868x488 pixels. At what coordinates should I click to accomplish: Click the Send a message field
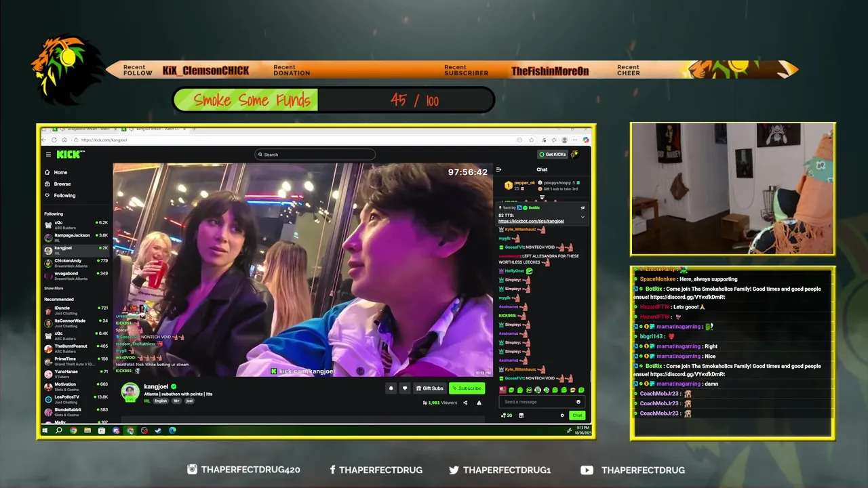(x=542, y=402)
